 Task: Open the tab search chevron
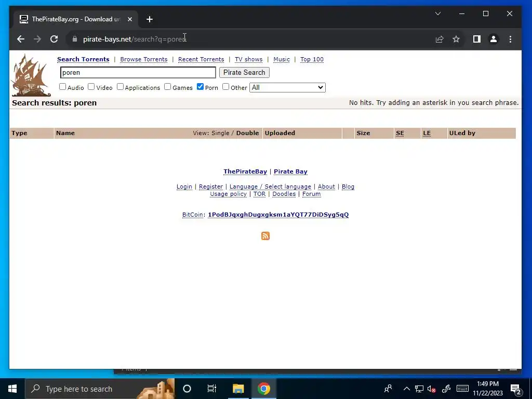438,14
